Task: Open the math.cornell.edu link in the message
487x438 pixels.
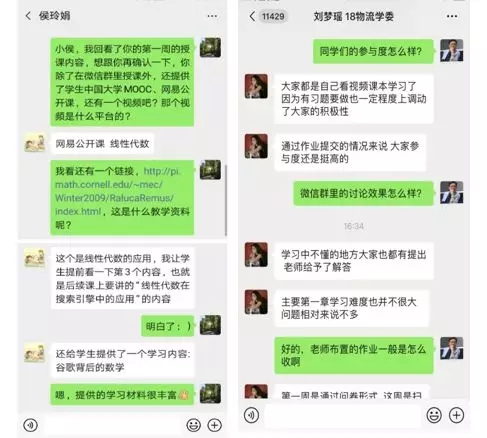Action: [118, 191]
